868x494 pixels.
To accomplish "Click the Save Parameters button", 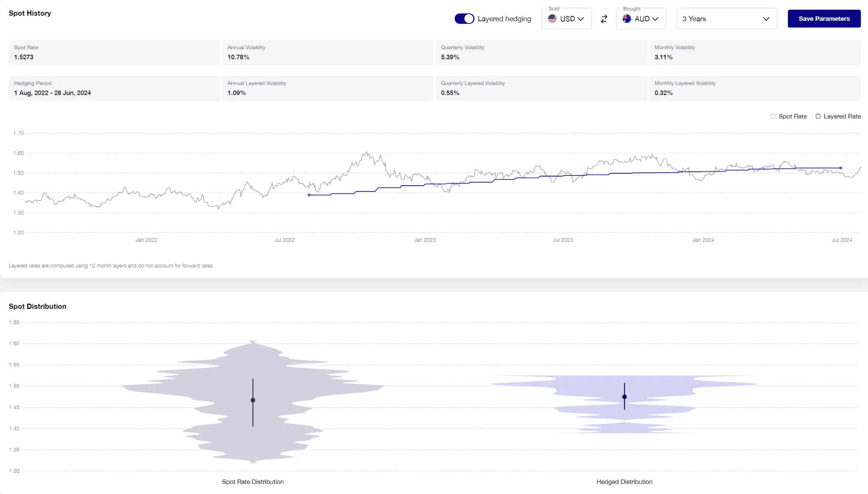I will 824,19.
